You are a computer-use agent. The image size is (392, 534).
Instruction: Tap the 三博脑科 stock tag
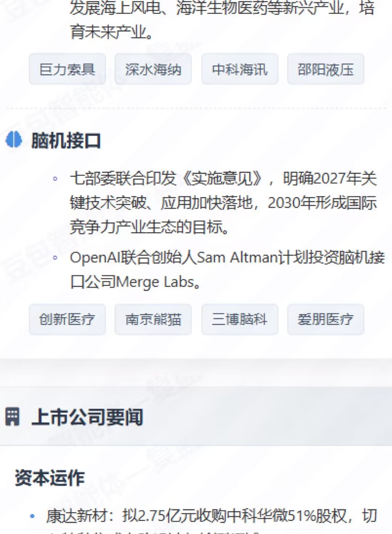pos(240,319)
